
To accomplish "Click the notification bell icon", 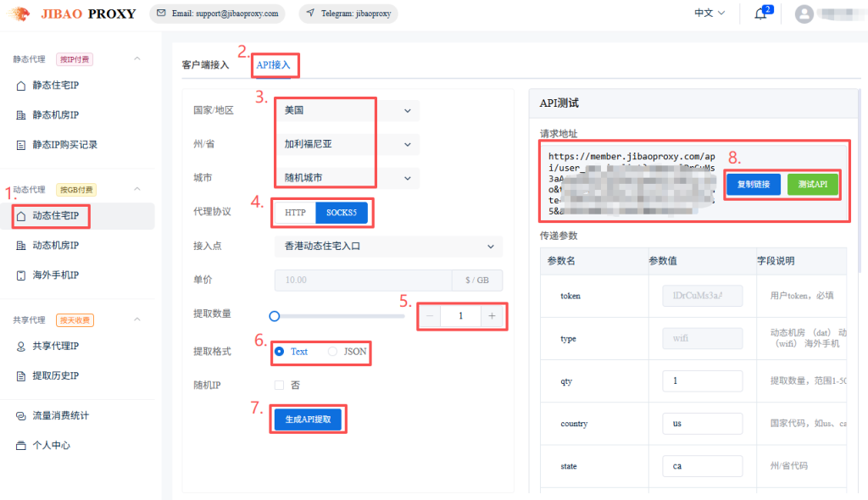I will coord(760,14).
